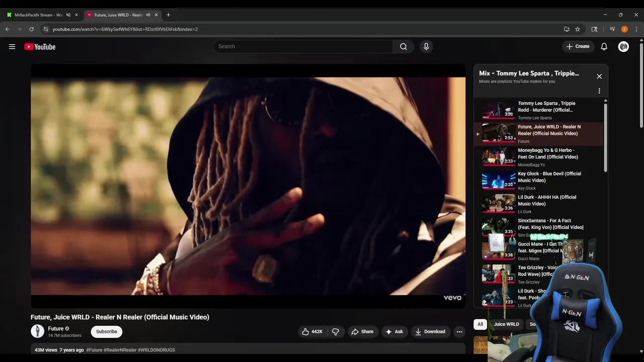Start voice search with microphone icon
644x362 pixels.
point(426,47)
